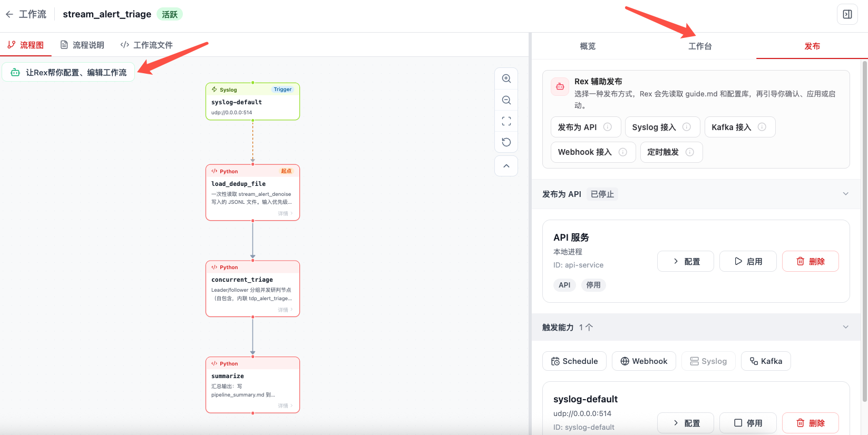Disable syslog-default with 停用

748,423
